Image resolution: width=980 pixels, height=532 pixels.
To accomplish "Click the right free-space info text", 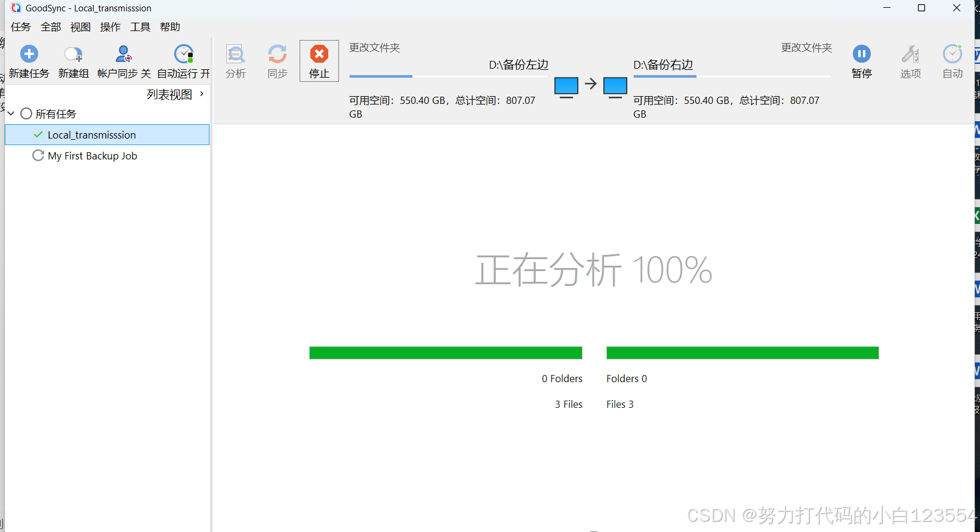I will (726, 107).
